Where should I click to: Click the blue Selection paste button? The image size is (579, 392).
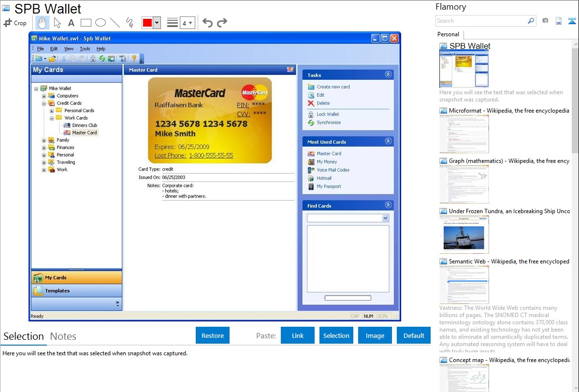click(x=336, y=335)
